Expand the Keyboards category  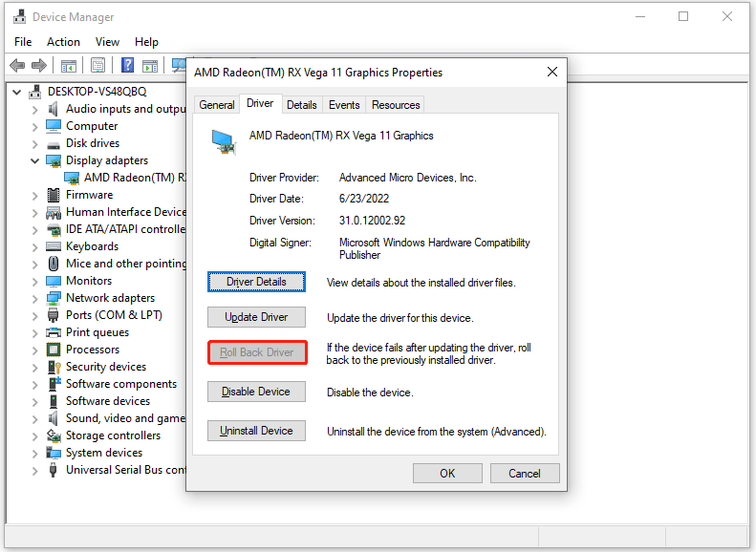[x=34, y=246]
